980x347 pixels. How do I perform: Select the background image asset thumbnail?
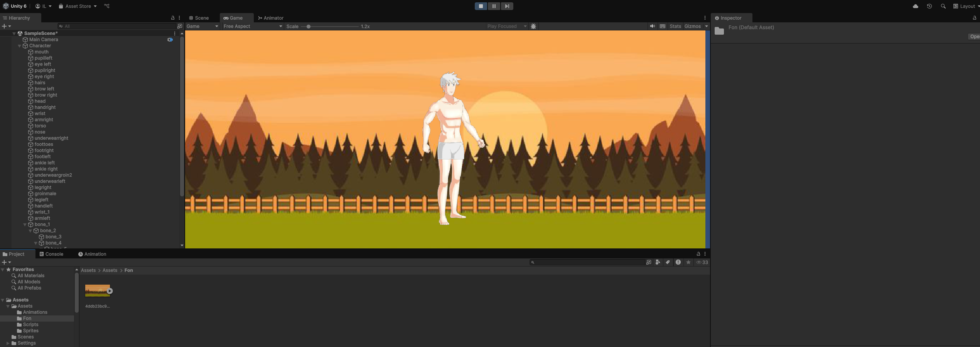tap(98, 291)
